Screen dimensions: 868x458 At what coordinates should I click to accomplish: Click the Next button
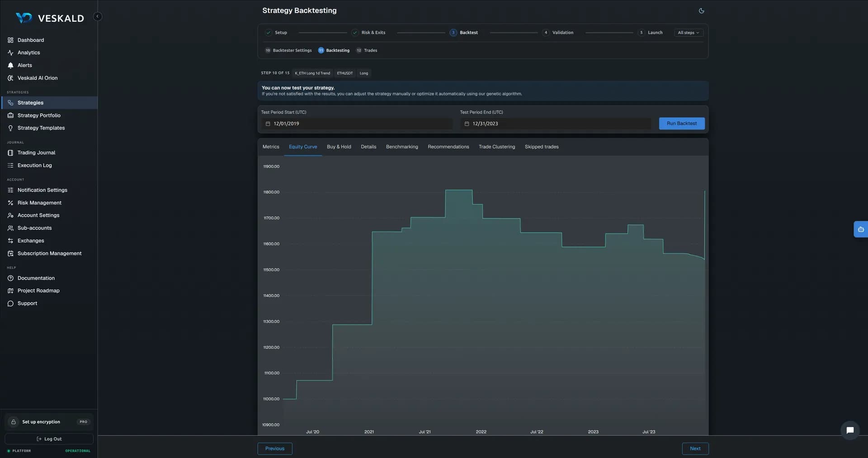(695, 449)
